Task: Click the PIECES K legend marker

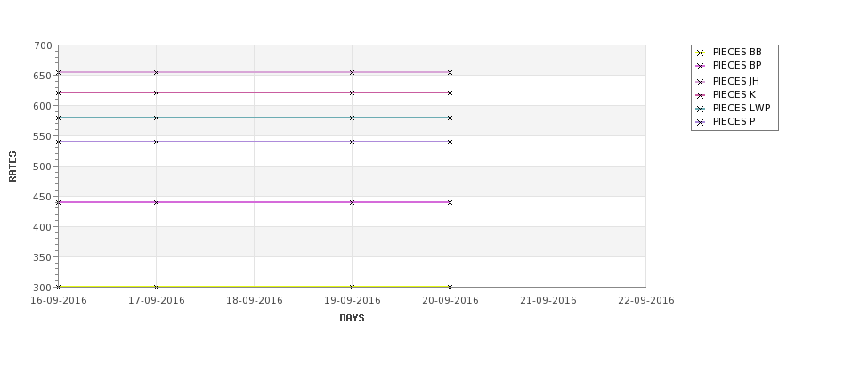Action: pyautogui.click(x=701, y=95)
